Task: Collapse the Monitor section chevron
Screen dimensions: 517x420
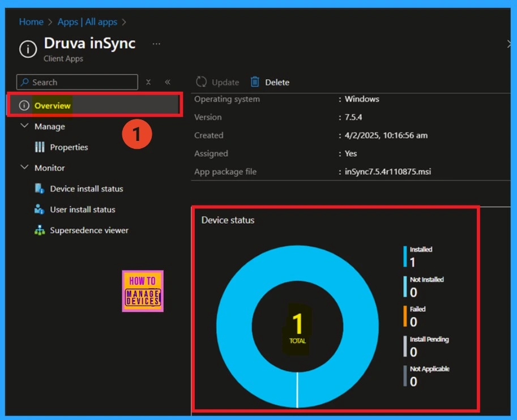Action: point(24,167)
